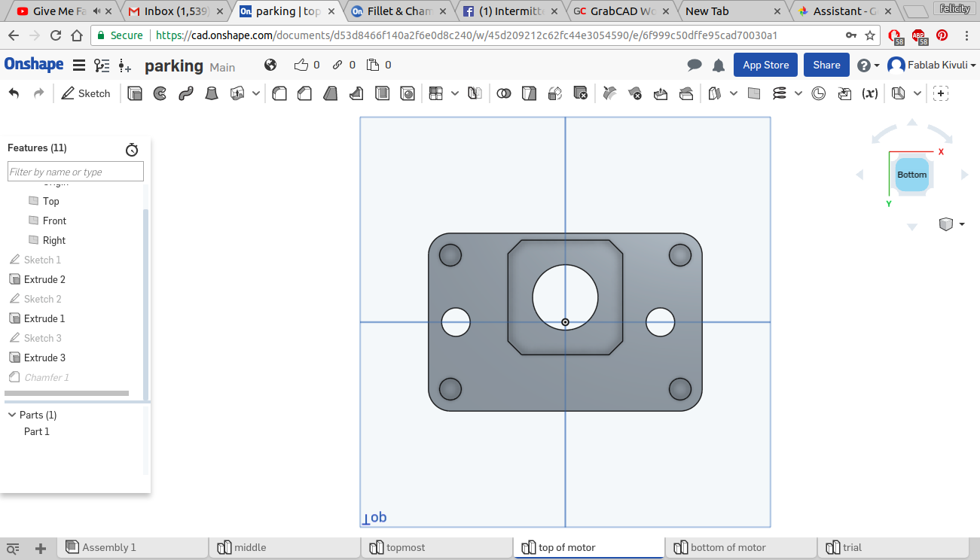
Task: Click the notifications bell icon
Action: point(719,65)
